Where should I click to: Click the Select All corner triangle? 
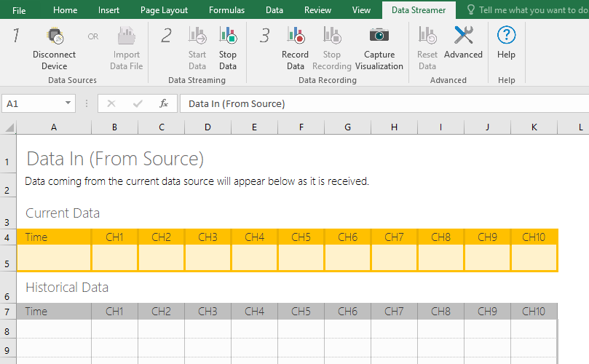point(9,127)
